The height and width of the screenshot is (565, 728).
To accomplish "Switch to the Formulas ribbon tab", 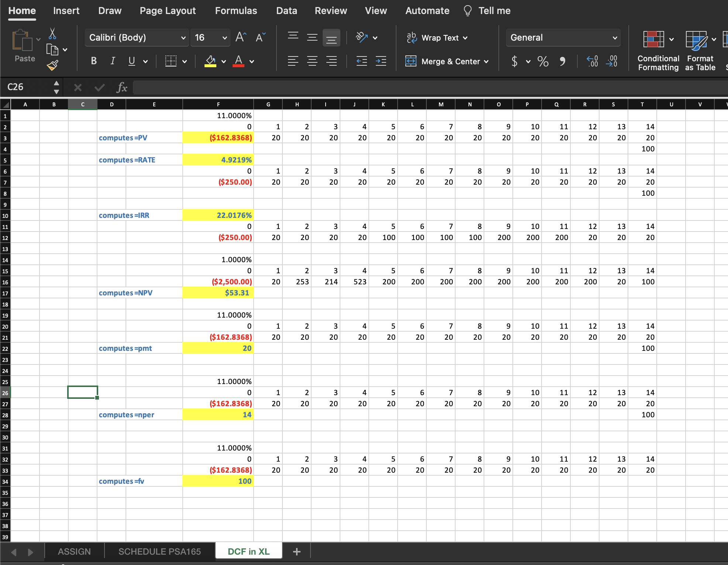I will click(236, 11).
